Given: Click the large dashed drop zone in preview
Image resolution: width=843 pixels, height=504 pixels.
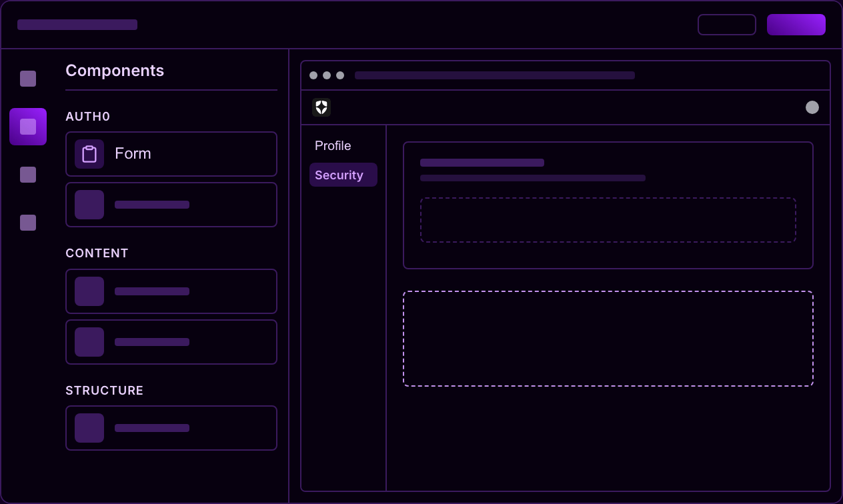Looking at the screenshot, I should 608,339.
